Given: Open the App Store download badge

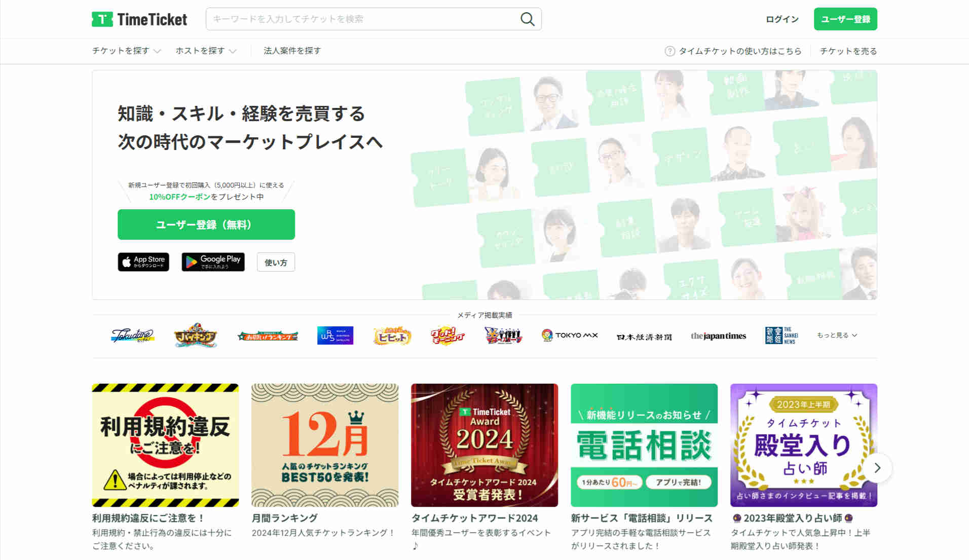Looking at the screenshot, I should (x=143, y=262).
